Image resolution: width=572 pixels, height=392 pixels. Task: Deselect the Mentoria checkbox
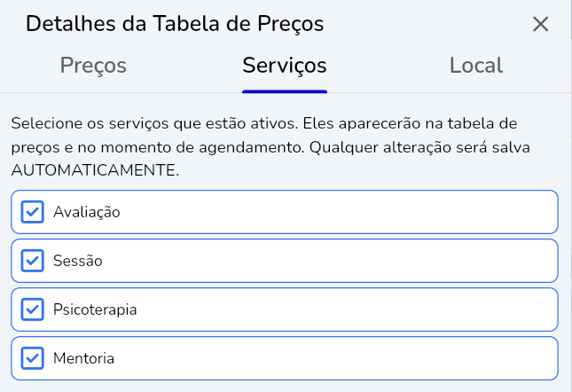point(32,358)
